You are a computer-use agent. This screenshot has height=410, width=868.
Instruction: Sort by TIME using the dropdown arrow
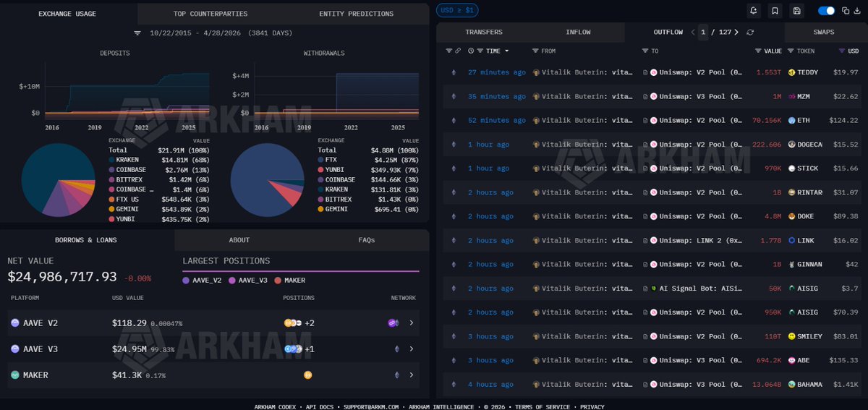506,51
